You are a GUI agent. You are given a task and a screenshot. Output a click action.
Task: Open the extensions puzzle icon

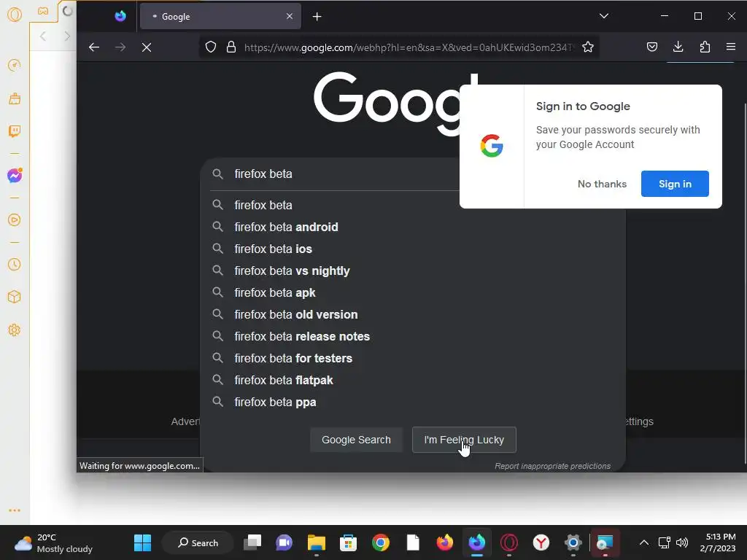tap(705, 47)
